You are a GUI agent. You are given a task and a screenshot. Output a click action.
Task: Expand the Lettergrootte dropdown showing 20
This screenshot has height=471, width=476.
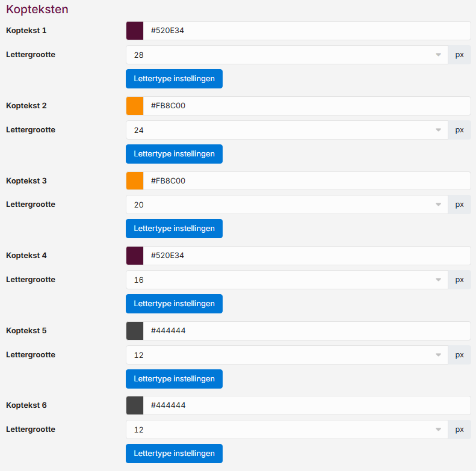[286, 205]
